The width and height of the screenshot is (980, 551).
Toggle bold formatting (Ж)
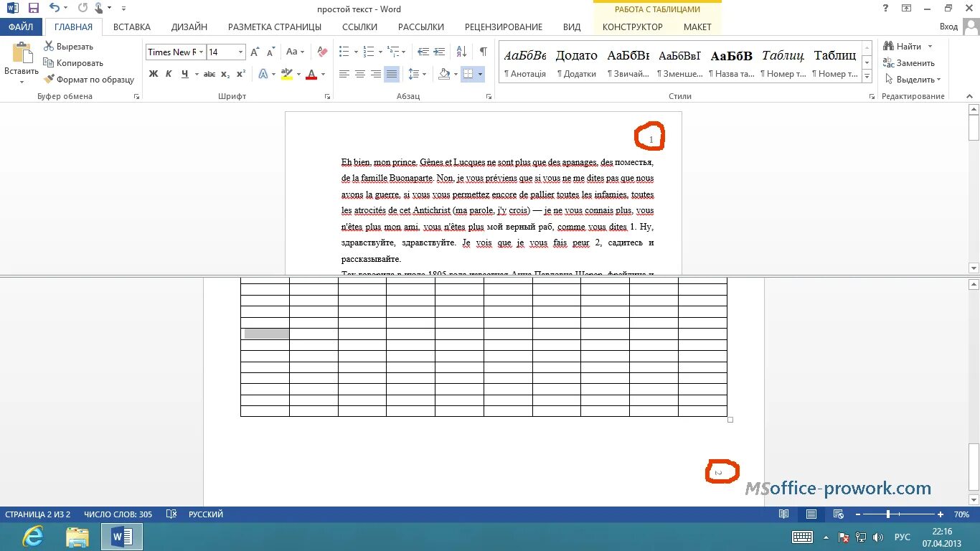(x=154, y=74)
